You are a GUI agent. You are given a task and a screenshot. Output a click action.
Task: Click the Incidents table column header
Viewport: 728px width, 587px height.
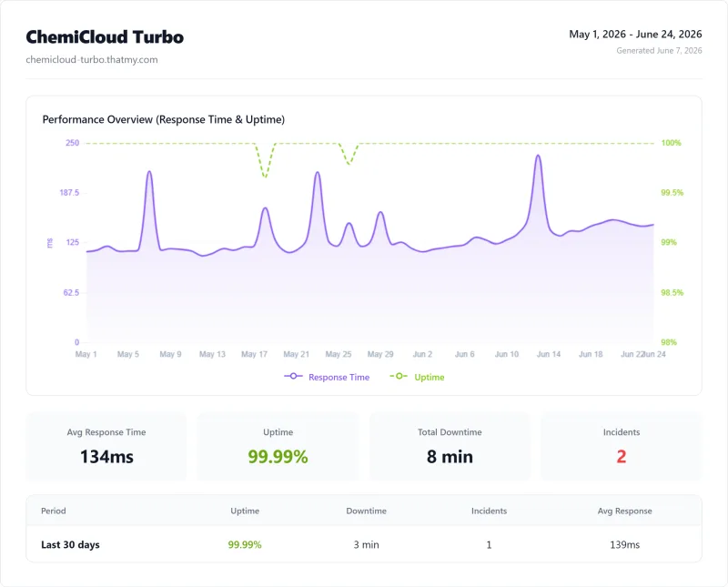point(489,511)
